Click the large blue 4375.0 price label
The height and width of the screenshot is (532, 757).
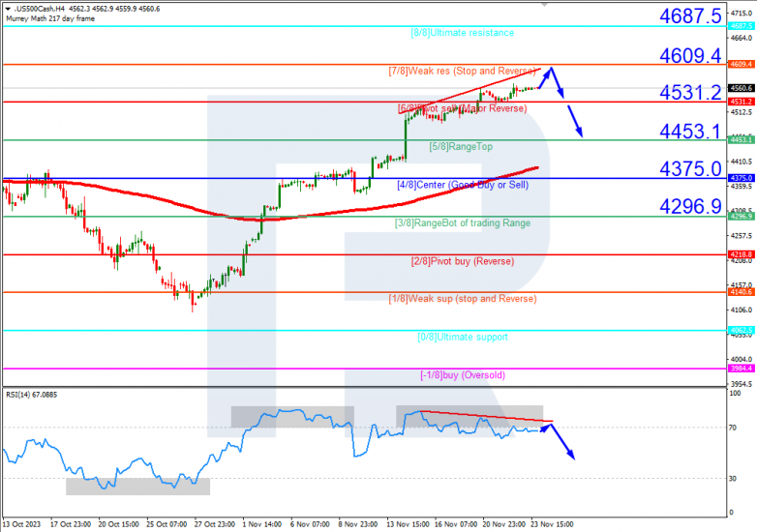point(690,169)
